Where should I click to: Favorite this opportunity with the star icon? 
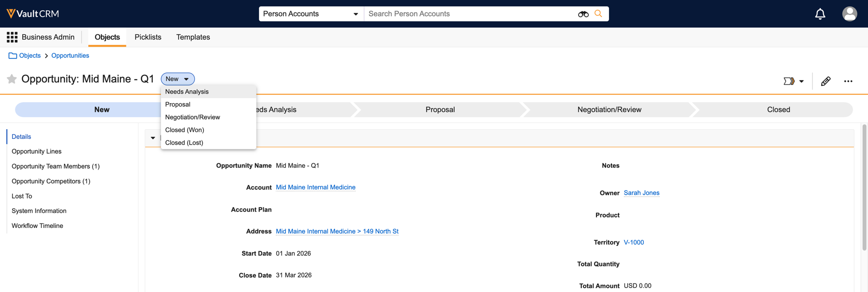(x=12, y=79)
